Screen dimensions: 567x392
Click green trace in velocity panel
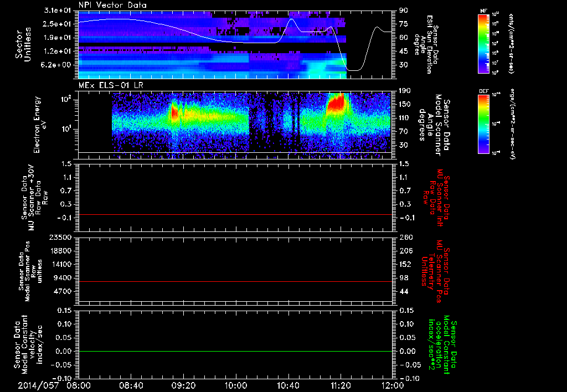click(235, 351)
